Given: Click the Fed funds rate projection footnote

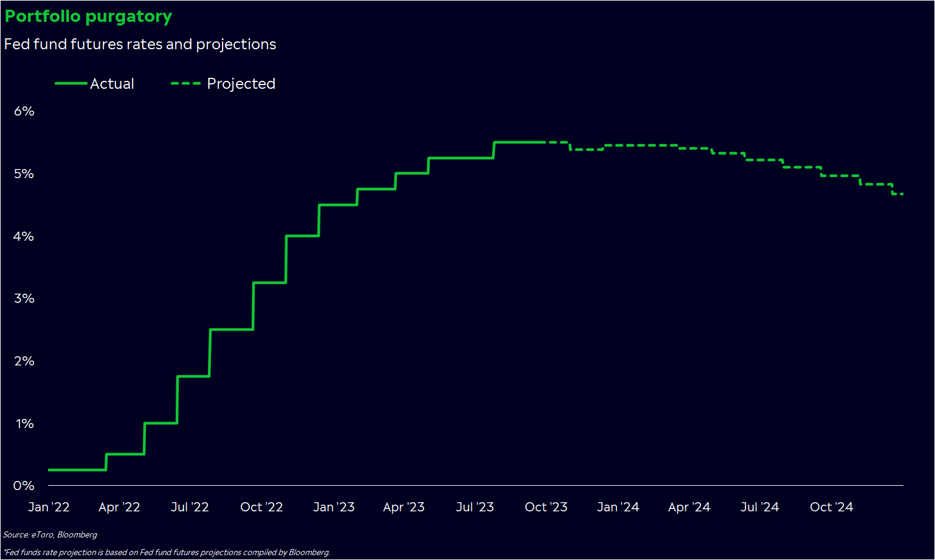Looking at the screenshot, I should tap(167, 553).
